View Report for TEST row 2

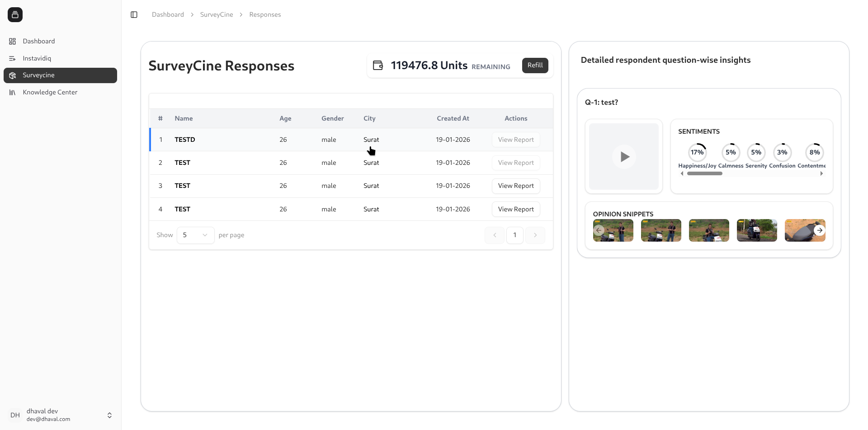516,163
